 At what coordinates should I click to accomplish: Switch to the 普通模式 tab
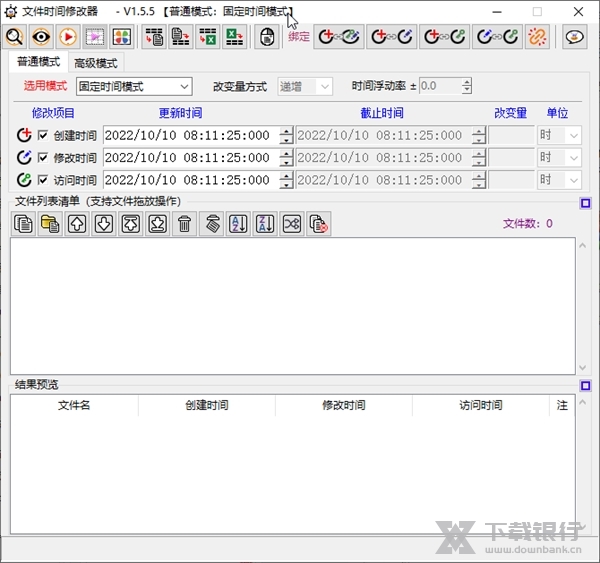tap(38, 62)
